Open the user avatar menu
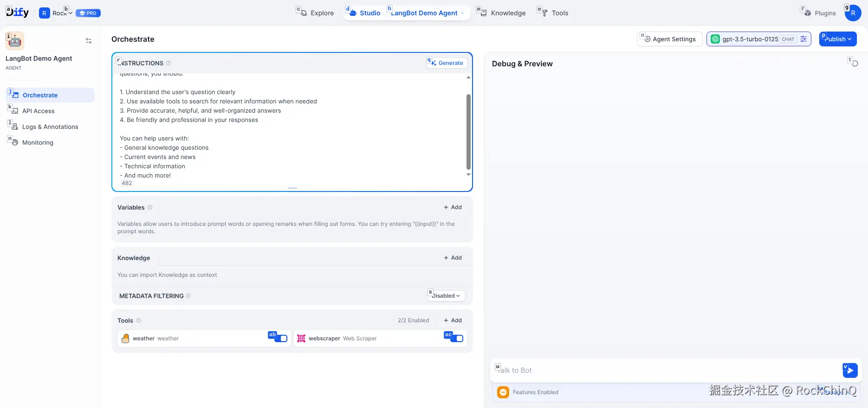The image size is (868, 408). point(853,13)
